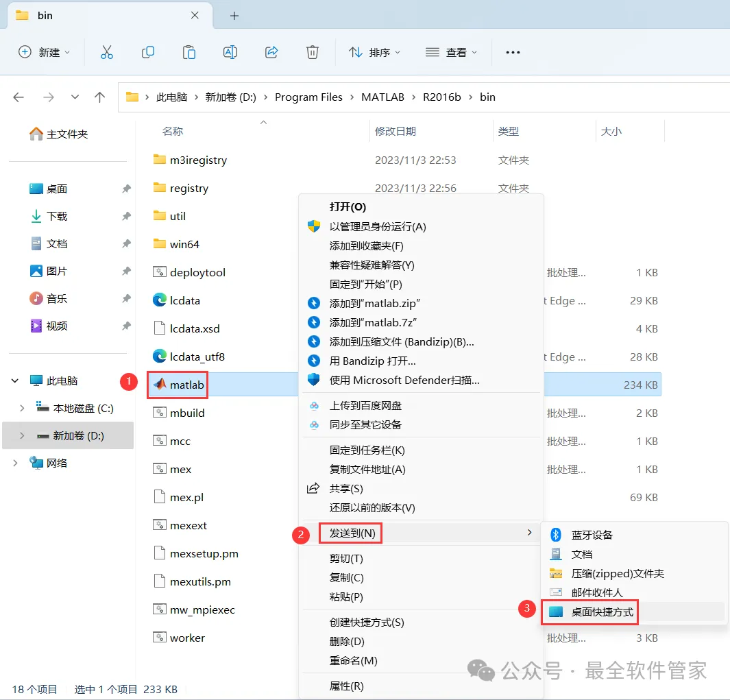This screenshot has width=730, height=700.
Task: Open the 排序 sort dropdown
Action: (x=374, y=52)
